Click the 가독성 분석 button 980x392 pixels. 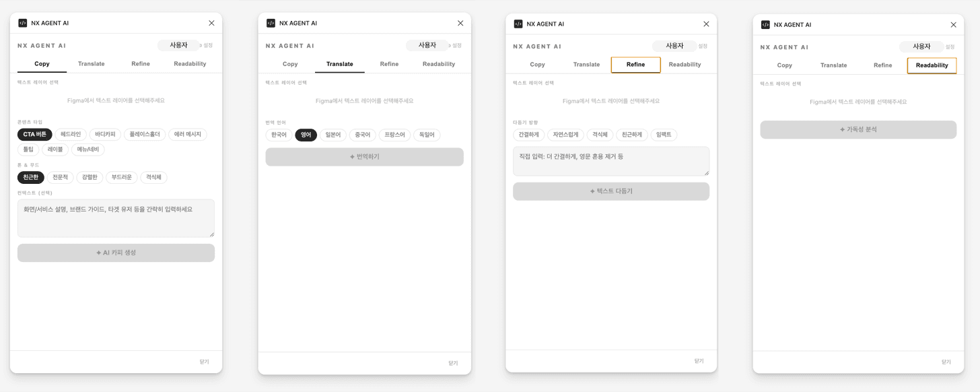pos(858,129)
